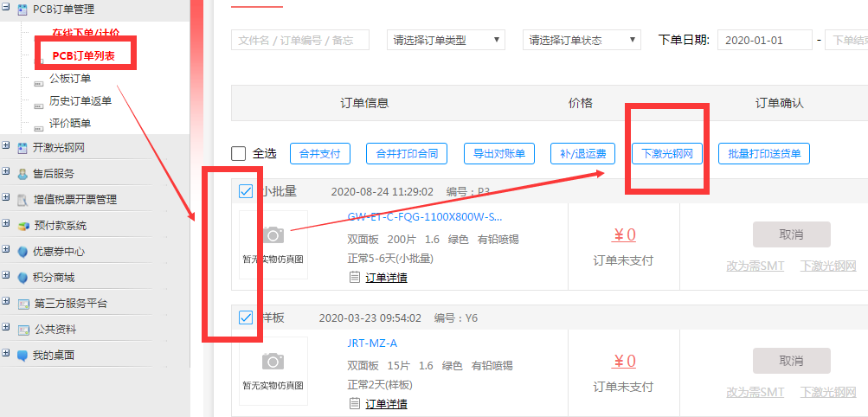Click the 增值税票开票管理 sidebar icon
868x417 pixels.
23,200
